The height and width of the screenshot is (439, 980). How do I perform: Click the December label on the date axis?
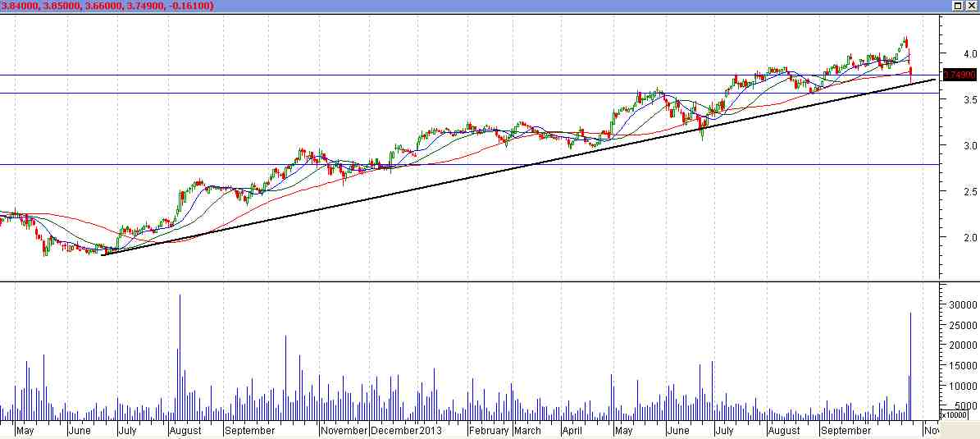[394, 431]
